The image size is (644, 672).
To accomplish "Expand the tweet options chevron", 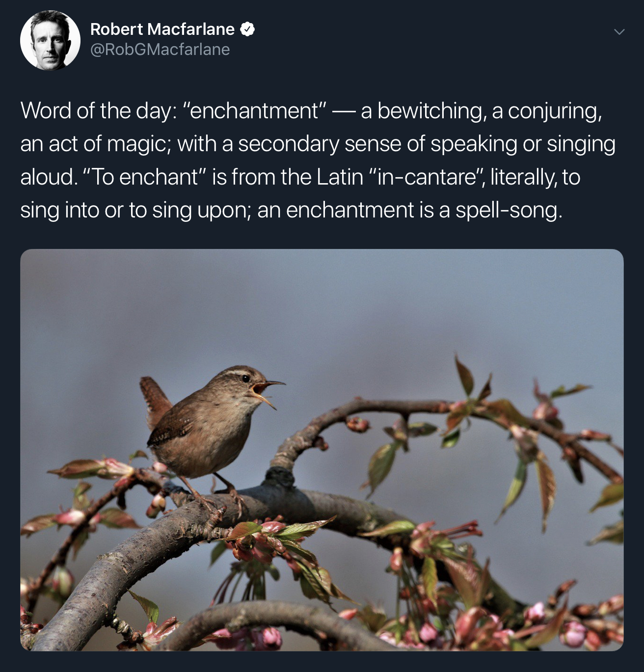I will coord(619,32).
